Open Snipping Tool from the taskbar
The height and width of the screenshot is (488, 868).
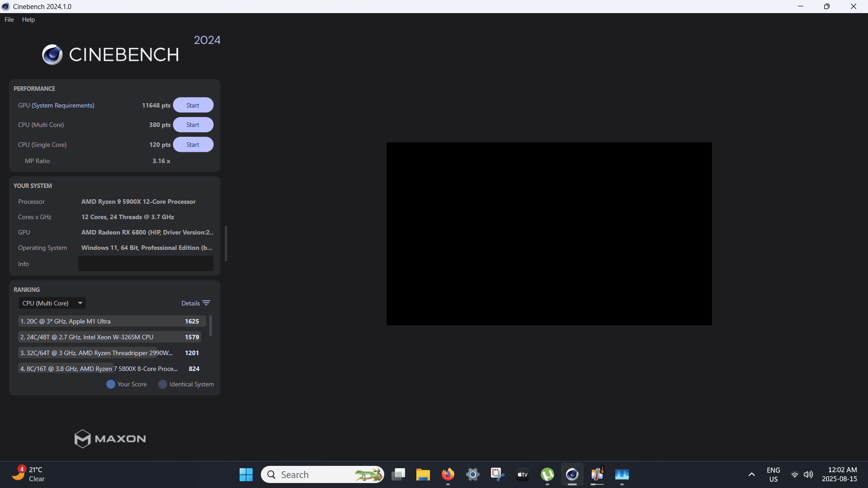coord(498,474)
